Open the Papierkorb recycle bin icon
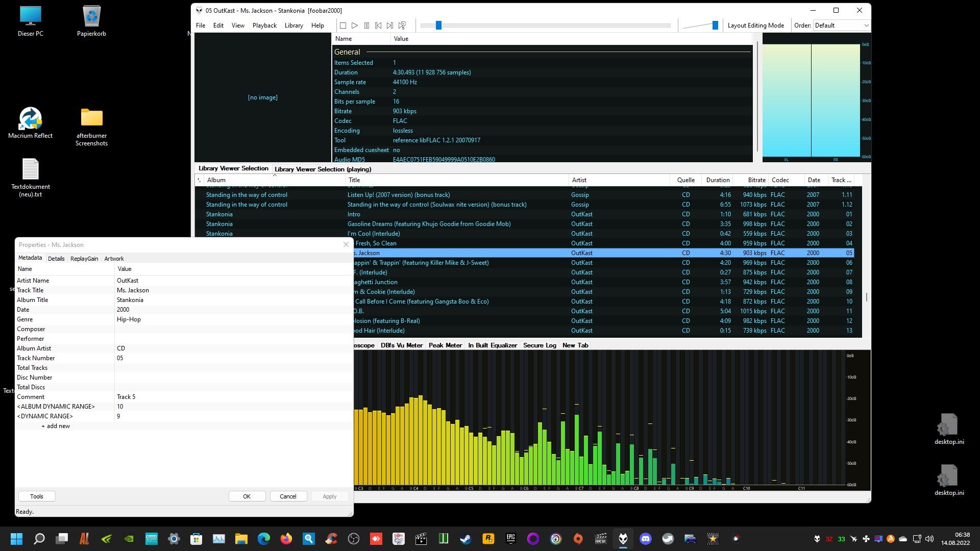 (91, 21)
